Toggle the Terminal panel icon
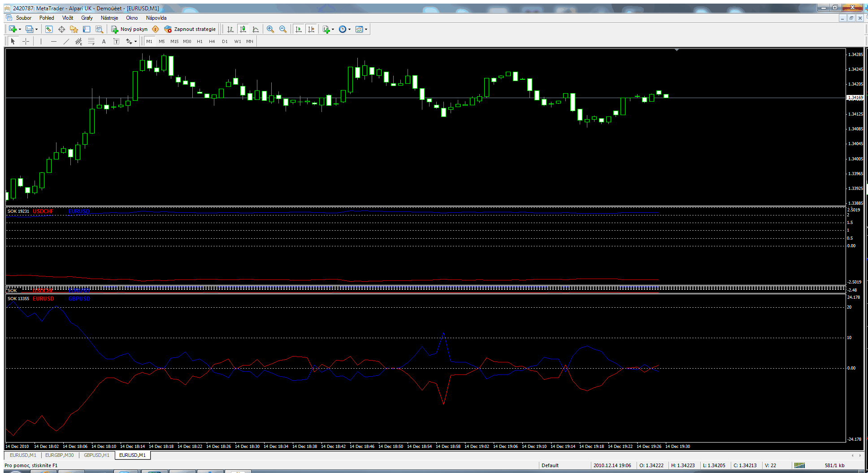 coord(87,29)
